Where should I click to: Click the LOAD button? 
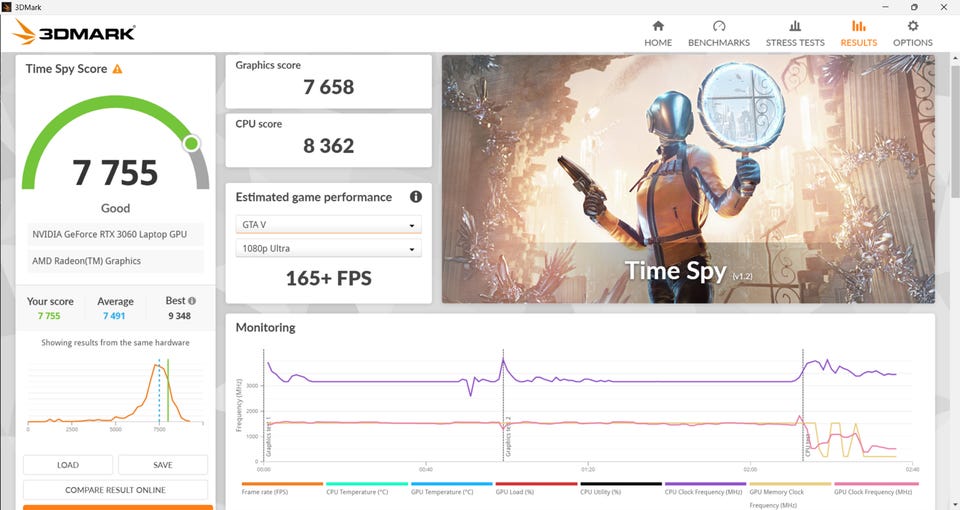tap(68, 465)
